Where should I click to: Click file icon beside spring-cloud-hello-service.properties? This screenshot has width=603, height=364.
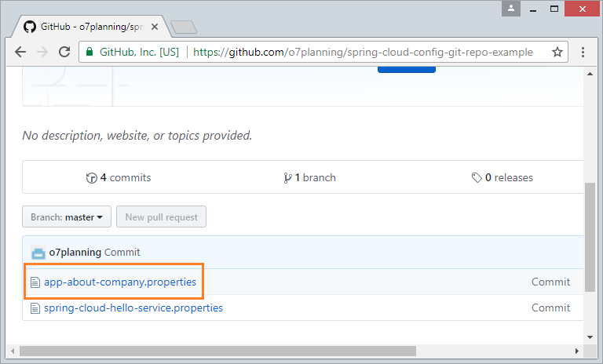[35, 308]
